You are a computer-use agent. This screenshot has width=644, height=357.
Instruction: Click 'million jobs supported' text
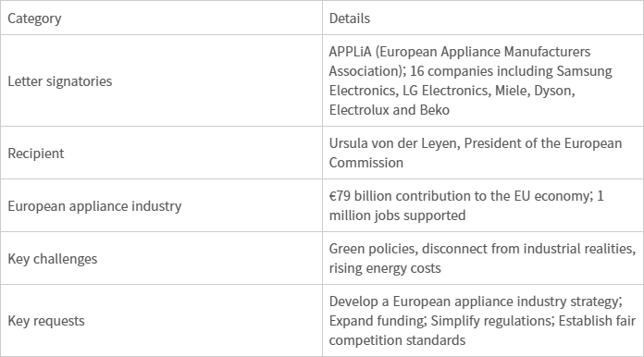397,215
